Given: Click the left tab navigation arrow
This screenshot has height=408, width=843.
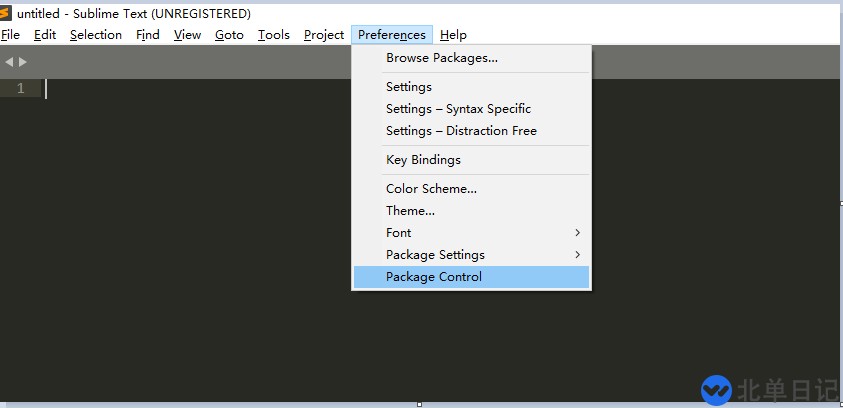Looking at the screenshot, I should pos(9,62).
